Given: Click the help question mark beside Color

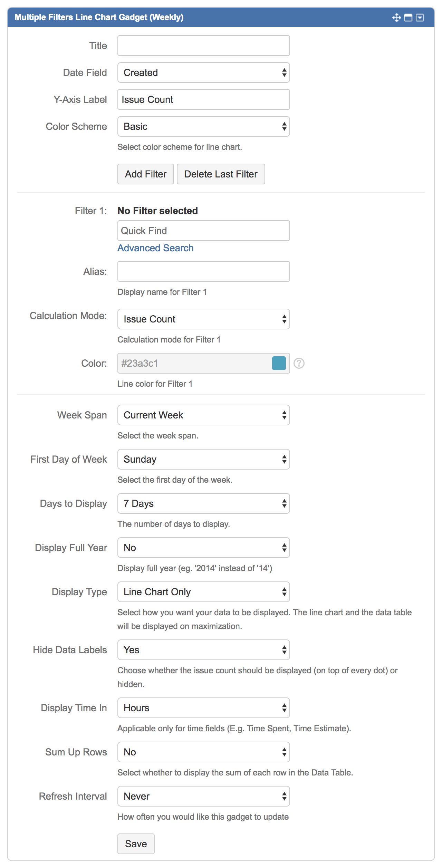Looking at the screenshot, I should click(299, 363).
